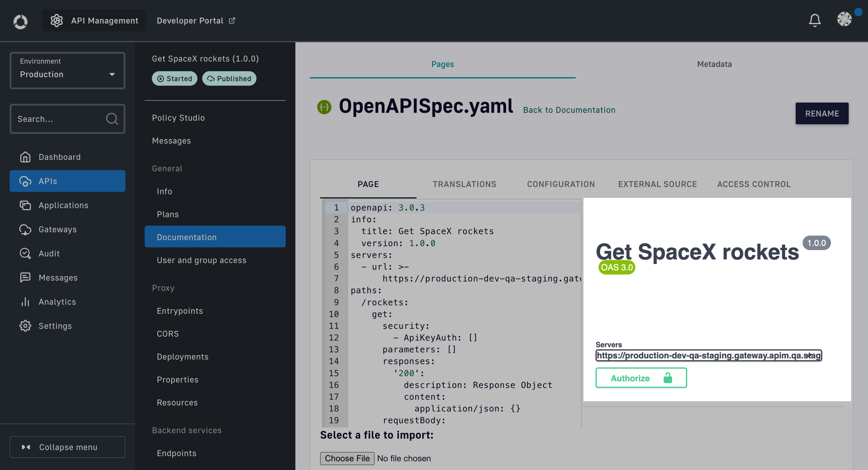Screen dimensions: 868x470
Task: Click the Applications icon in sidebar
Action: click(25, 205)
